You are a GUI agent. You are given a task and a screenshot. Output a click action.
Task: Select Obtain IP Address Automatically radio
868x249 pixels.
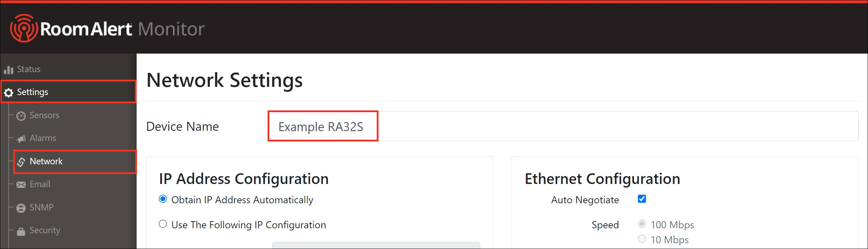click(163, 199)
